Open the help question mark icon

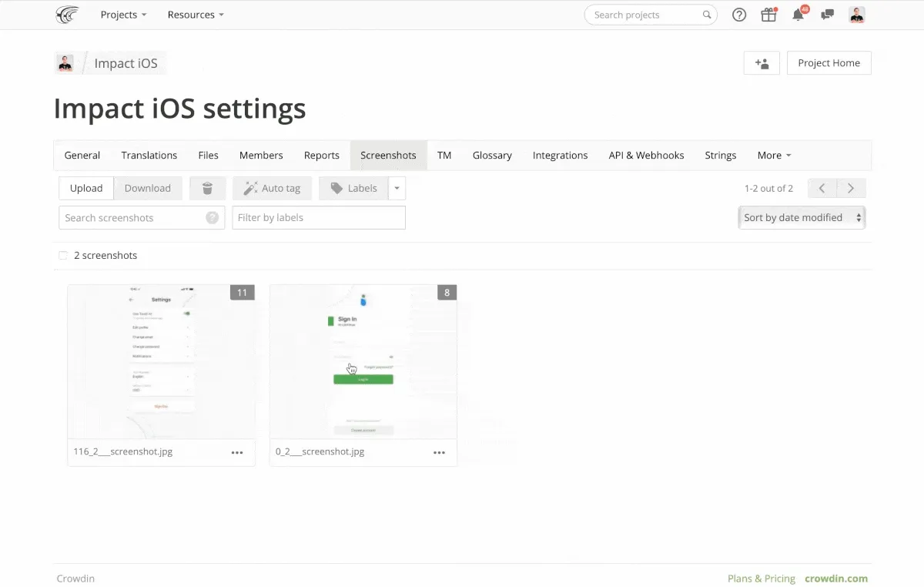(738, 15)
